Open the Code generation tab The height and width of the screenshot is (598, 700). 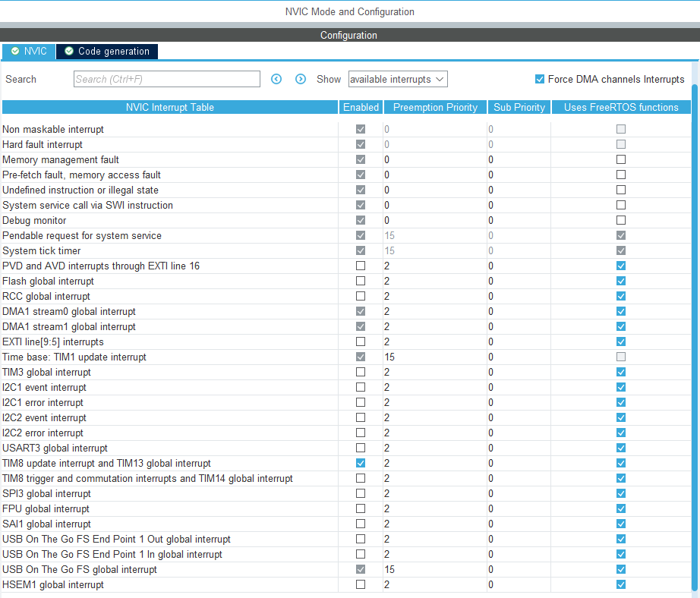[x=107, y=52]
